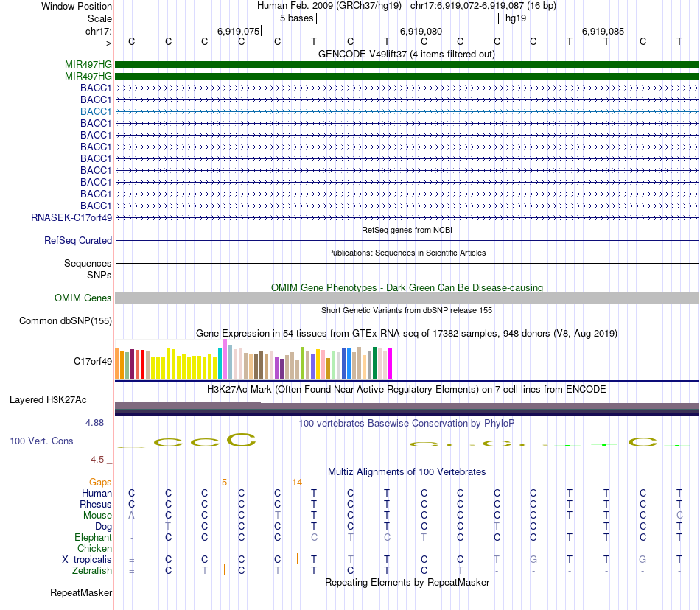The height and width of the screenshot is (610, 700).
Task: Click the 5 bases scale bar
Action: click(407, 18)
